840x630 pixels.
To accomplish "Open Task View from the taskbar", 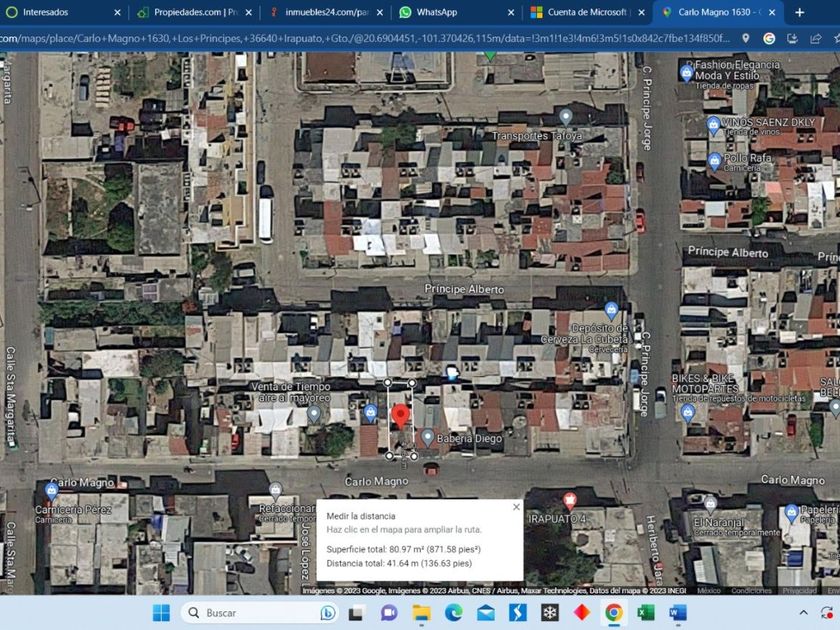I will click(x=357, y=612).
